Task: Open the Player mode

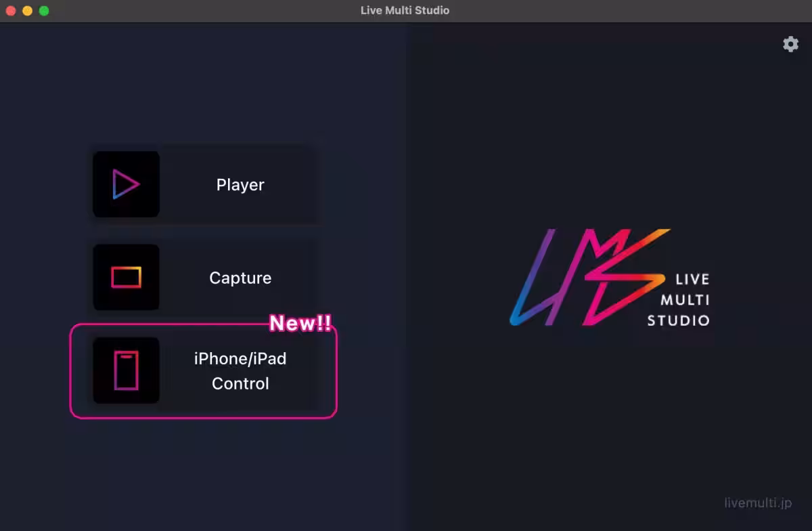Action: [x=240, y=185]
